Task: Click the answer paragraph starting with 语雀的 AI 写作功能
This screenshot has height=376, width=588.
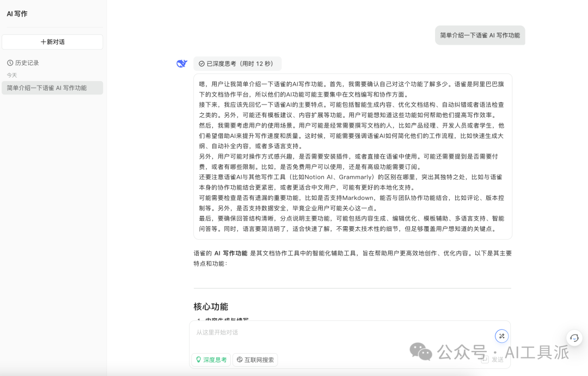Action: [x=352, y=258]
